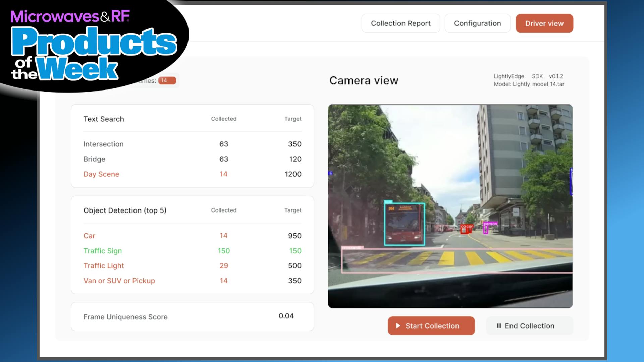
Task: Click the bus bounding box in camera view
Action: (405, 224)
